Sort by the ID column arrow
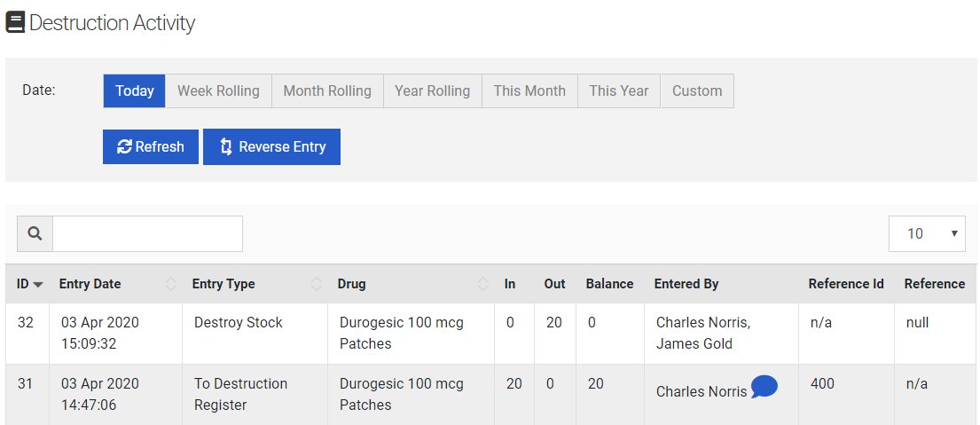 pos(38,285)
